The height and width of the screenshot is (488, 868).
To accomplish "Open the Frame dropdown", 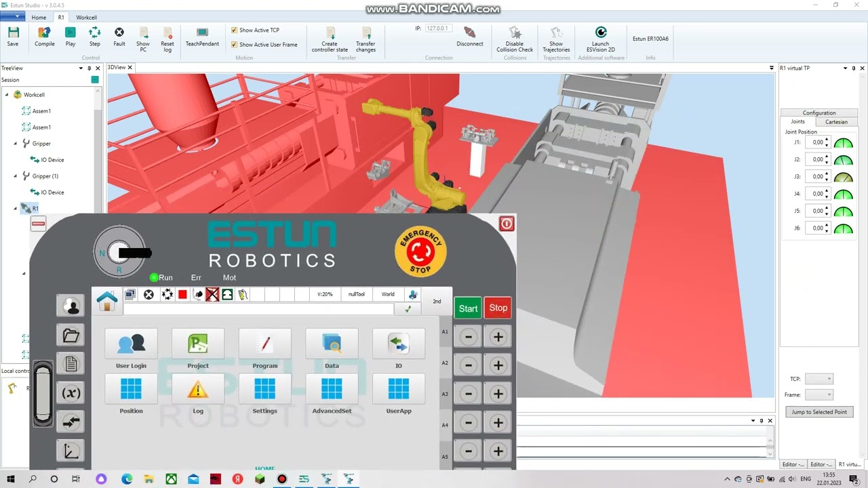I will tap(819, 394).
